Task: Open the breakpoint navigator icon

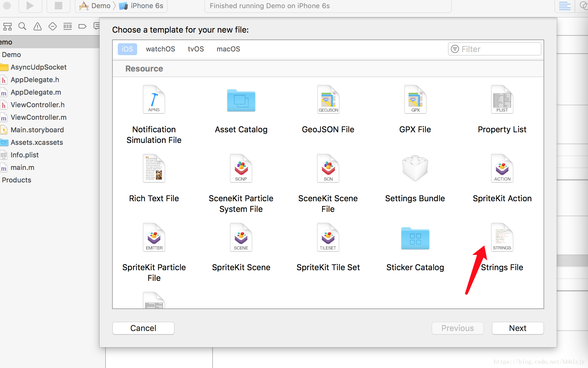Action: pos(82,26)
